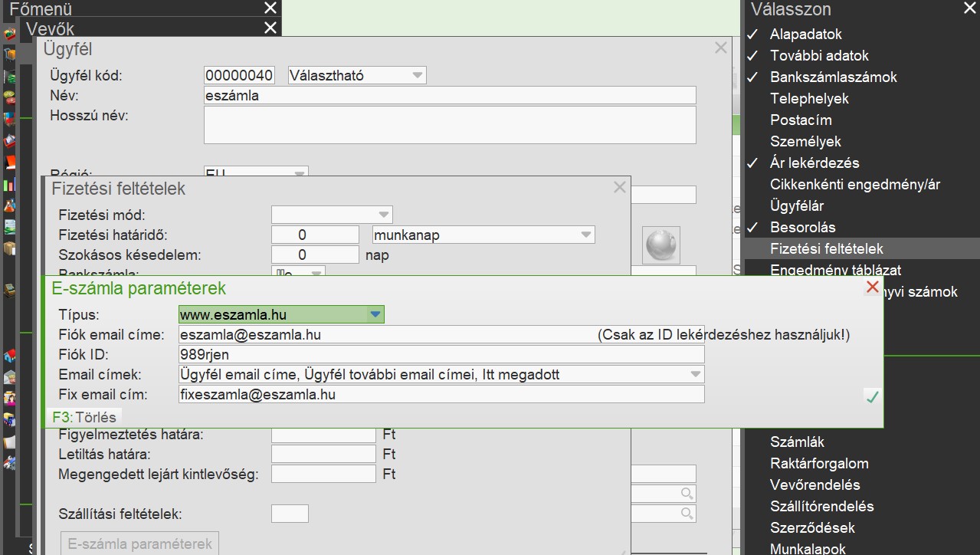Click the Figyelmeztetés határa field

click(323, 435)
